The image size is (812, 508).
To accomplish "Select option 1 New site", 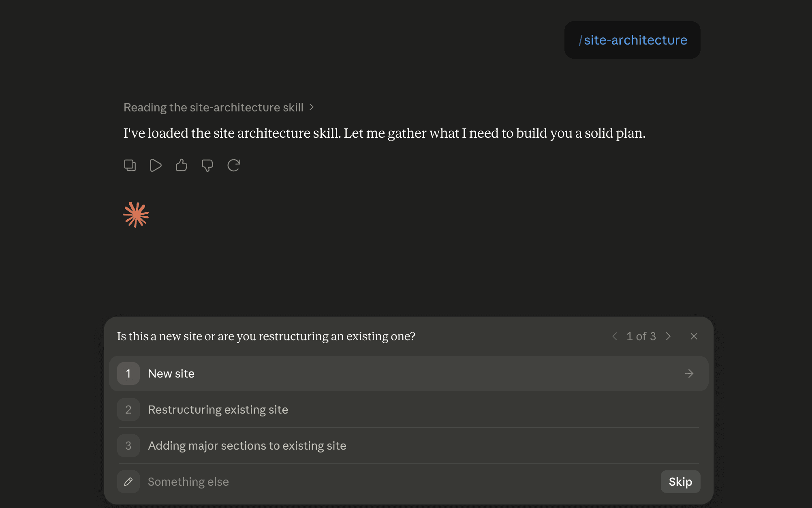I will tap(408, 374).
